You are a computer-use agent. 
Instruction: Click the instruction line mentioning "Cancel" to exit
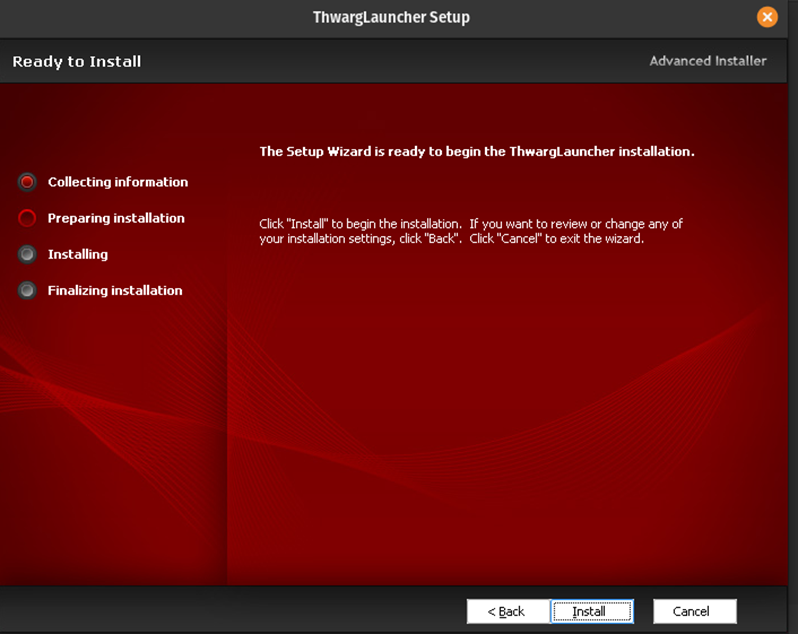(451, 239)
